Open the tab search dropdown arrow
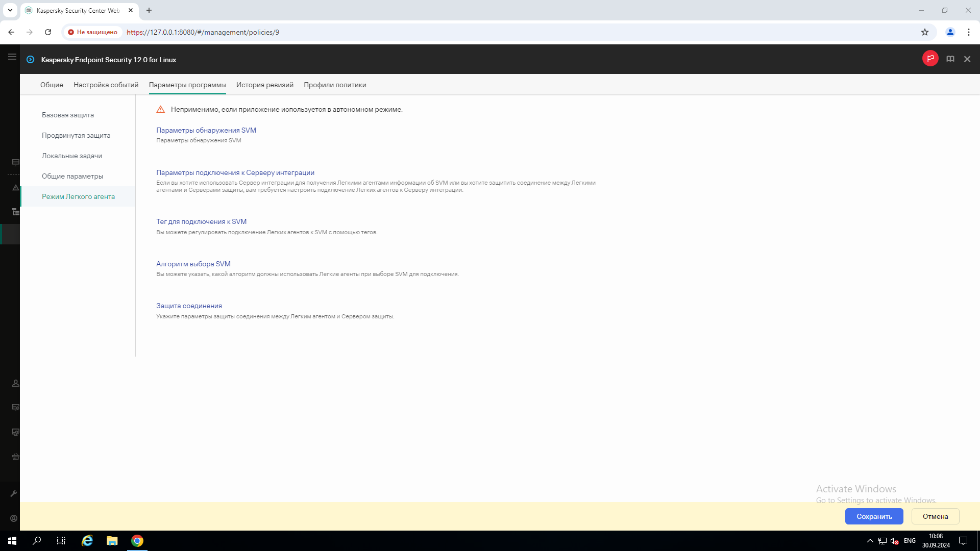The image size is (980, 551). (x=10, y=10)
